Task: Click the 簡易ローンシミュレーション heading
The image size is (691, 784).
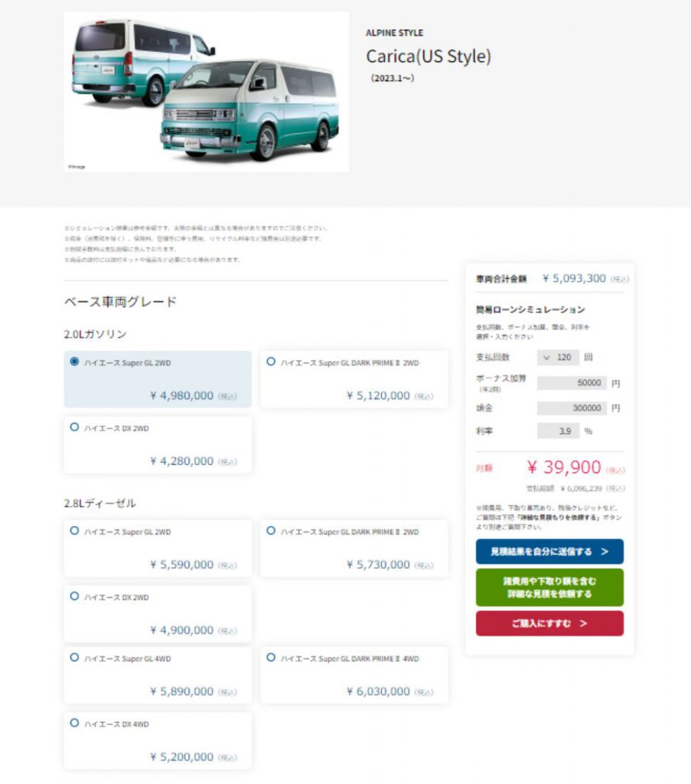Action: click(x=530, y=309)
